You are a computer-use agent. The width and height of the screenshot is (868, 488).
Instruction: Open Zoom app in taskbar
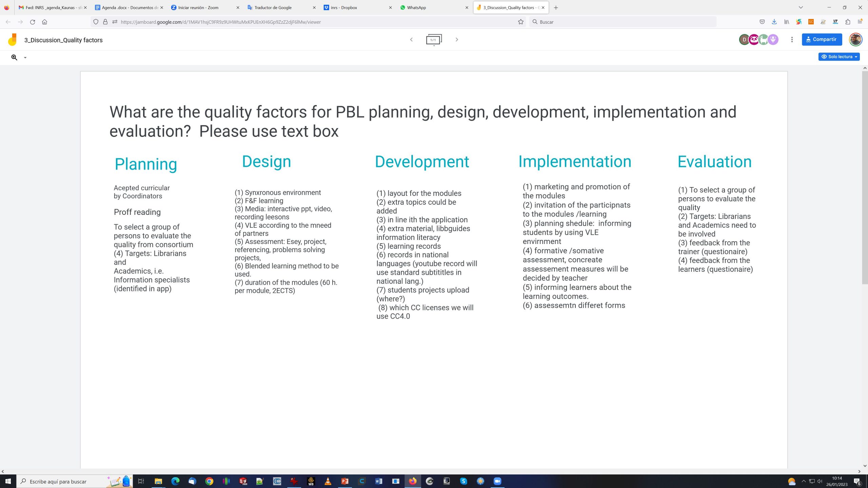click(497, 481)
